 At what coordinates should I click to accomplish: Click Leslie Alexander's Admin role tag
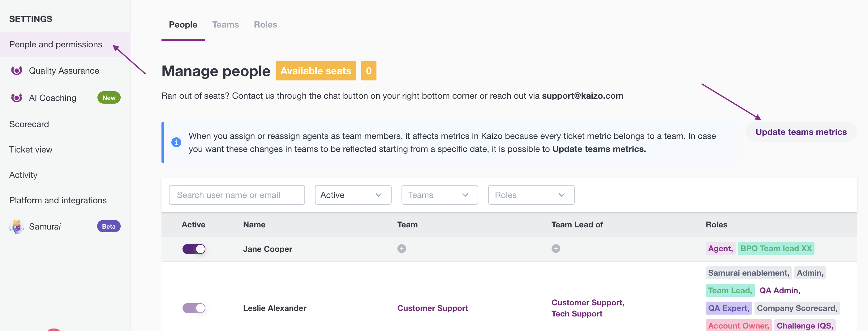(x=810, y=273)
